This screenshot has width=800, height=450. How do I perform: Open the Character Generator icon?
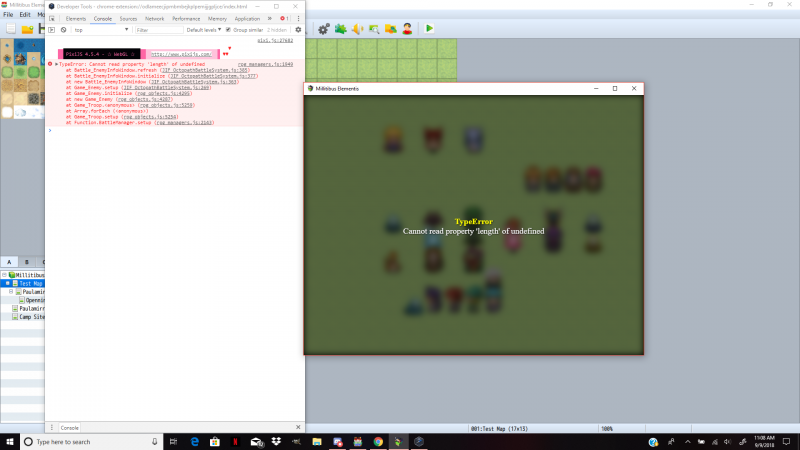click(407, 29)
